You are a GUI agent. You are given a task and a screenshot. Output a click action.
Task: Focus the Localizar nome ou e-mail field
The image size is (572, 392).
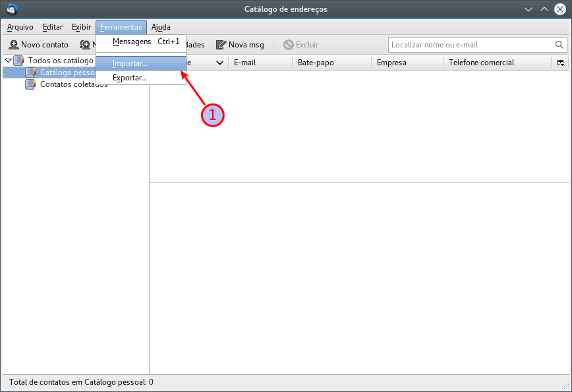(x=471, y=45)
